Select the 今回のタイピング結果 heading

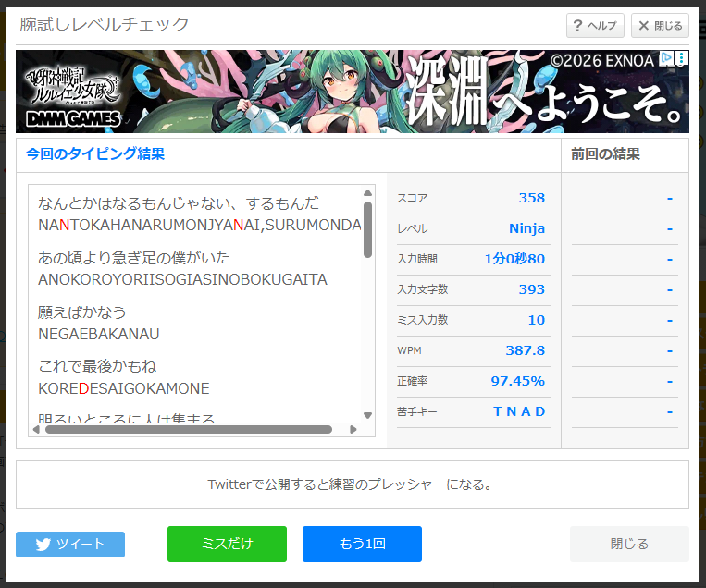click(95, 153)
